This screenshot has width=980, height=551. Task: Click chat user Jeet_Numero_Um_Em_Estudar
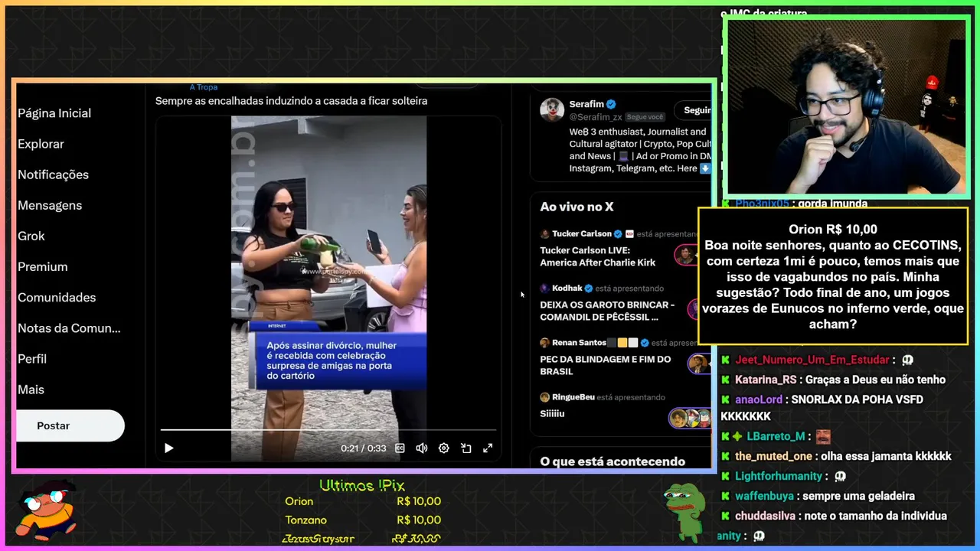[812, 360]
